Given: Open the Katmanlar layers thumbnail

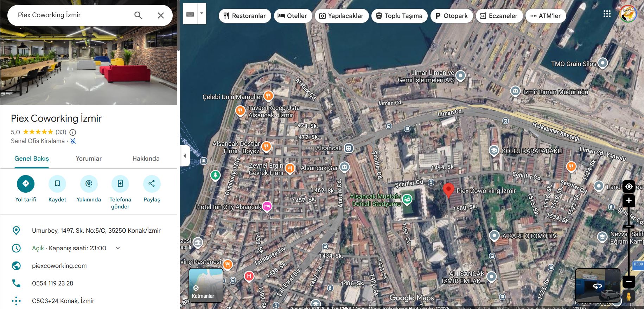Looking at the screenshot, I should tap(206, 285).
